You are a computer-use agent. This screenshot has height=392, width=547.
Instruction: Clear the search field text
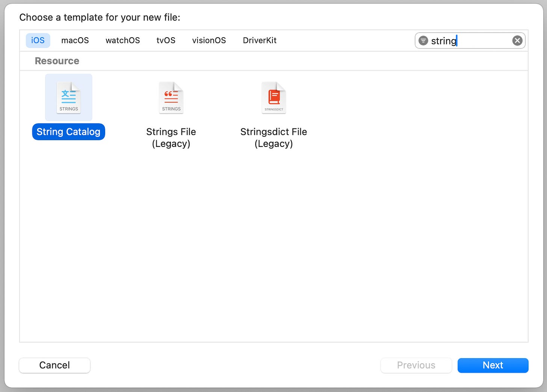pyautogui.click(x=517, y=41)
